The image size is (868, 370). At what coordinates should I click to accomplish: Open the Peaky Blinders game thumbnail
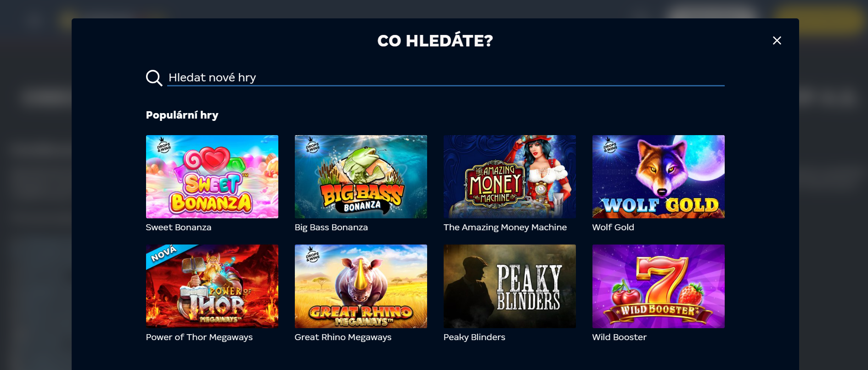509,286
